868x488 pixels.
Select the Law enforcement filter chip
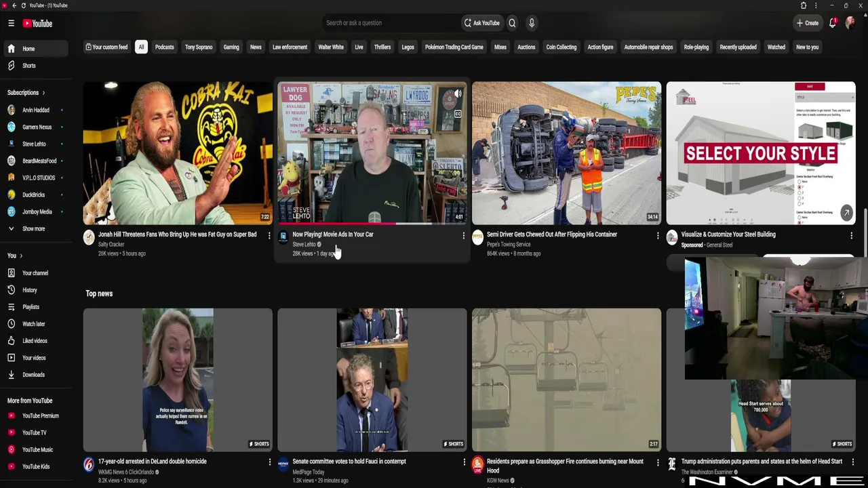tap(290, 47)
